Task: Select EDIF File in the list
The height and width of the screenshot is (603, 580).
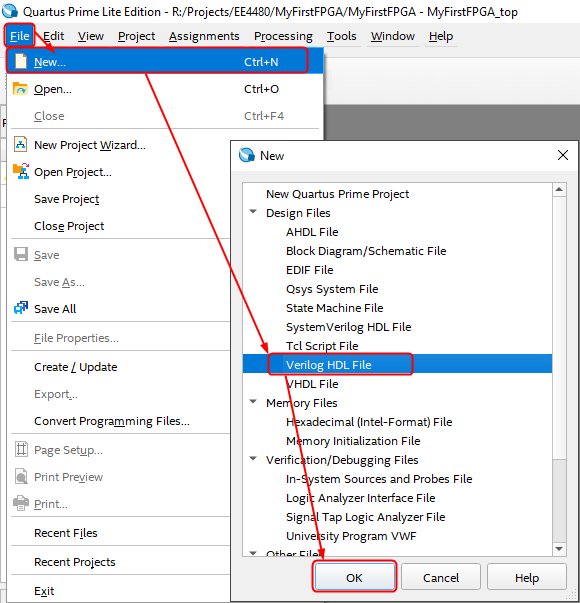Action: (309, 270)
